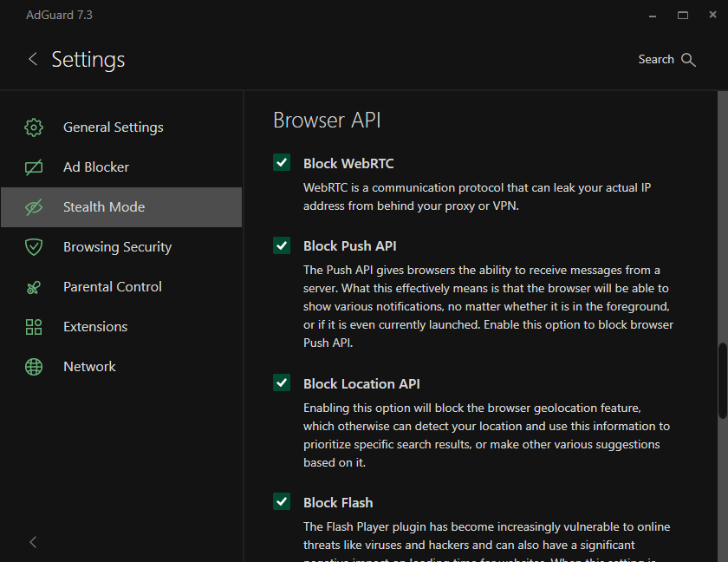728x562 pixels.
Task: Click the Network globe icon
Action: click(x=34, y=367)
